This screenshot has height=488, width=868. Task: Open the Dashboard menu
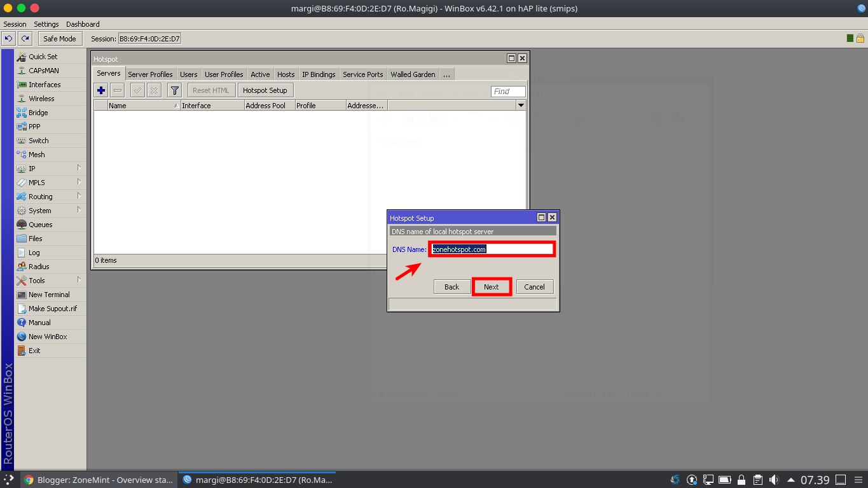click(x=83, y=24)
